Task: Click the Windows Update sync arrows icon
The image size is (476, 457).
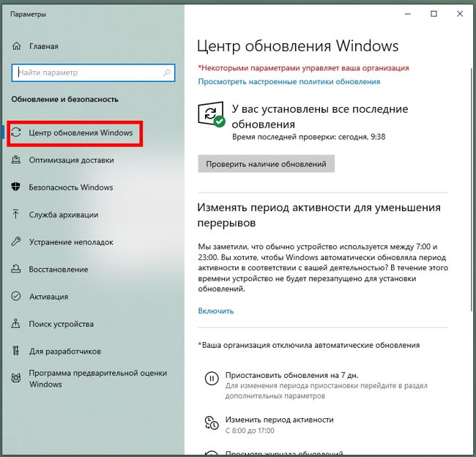Action: pos(16,133)
